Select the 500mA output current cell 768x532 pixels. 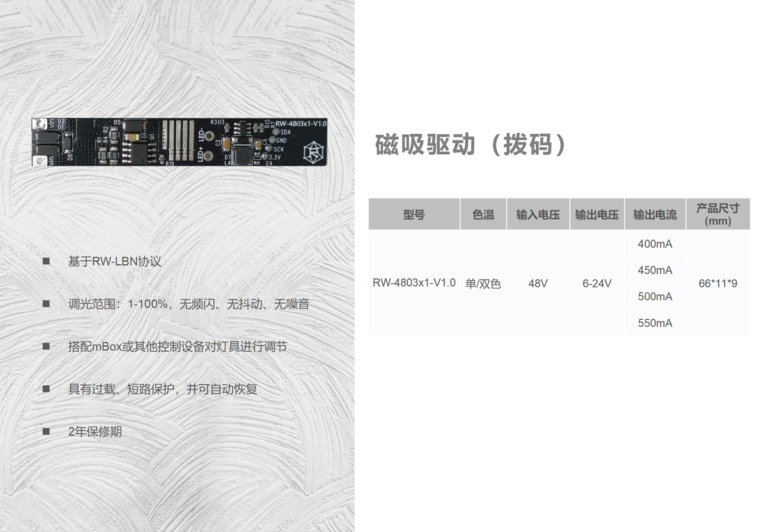tap(656, 296)
